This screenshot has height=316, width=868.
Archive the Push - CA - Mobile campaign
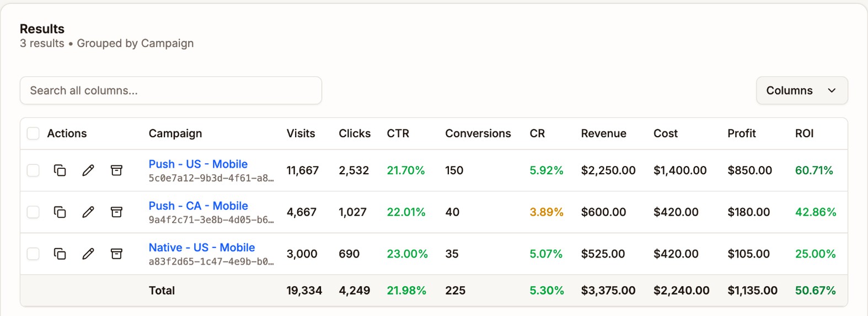116,212
